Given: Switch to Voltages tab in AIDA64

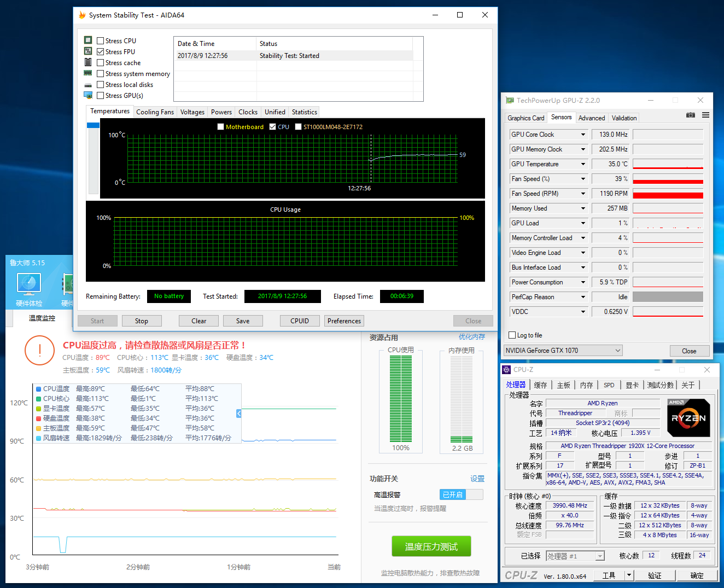Looking at the screenshot, I should coord(192,112).
